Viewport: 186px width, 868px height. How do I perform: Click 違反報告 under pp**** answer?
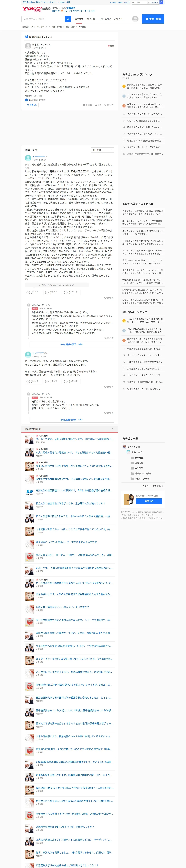point(108,298)
